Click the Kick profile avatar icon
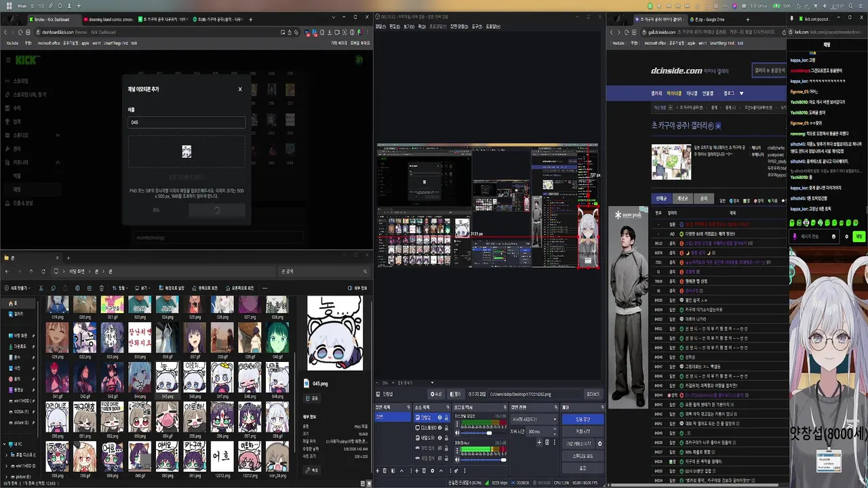 point(359,60)
